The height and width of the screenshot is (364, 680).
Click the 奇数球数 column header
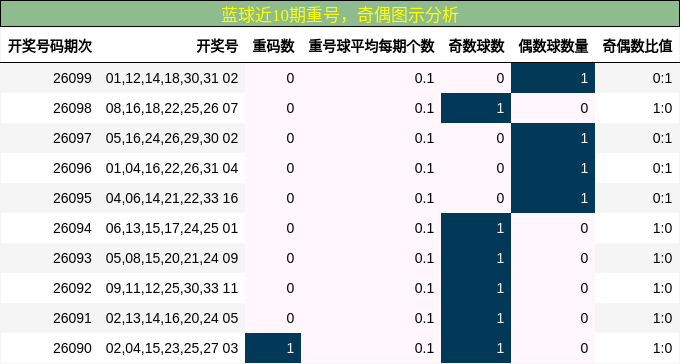tap(476, 46)
